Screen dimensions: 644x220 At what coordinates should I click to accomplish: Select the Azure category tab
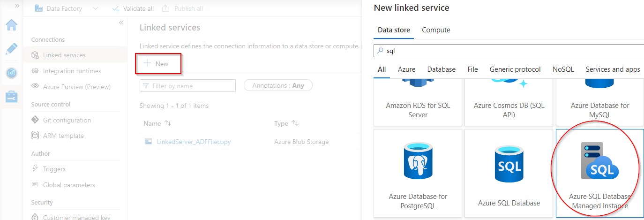tap(406, 69)
